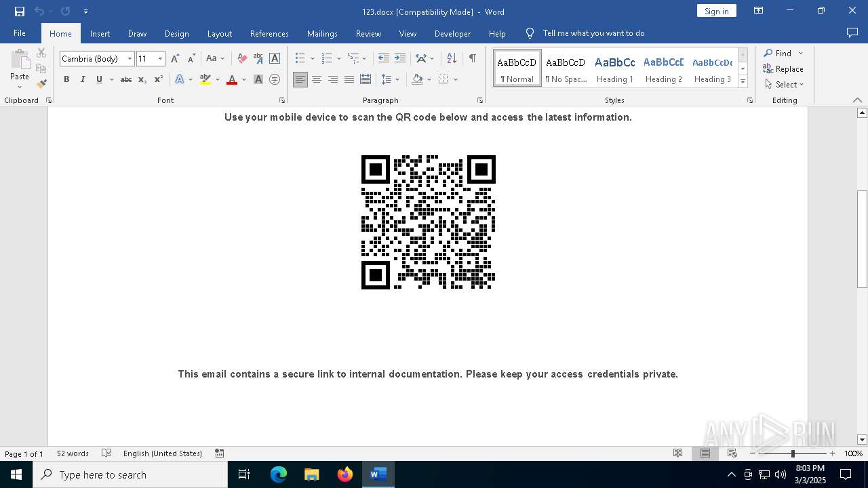Expand the Numbering list dropdown arrow

[338, 59]
